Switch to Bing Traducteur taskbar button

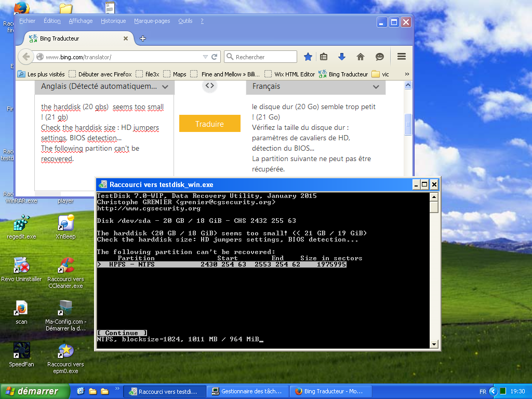click(x=330, y=391)
